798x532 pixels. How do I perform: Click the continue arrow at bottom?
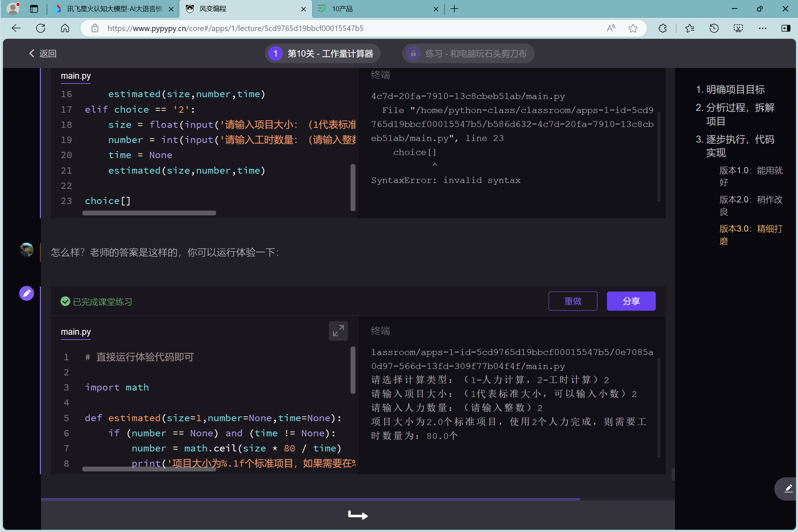tap(358, 515)
